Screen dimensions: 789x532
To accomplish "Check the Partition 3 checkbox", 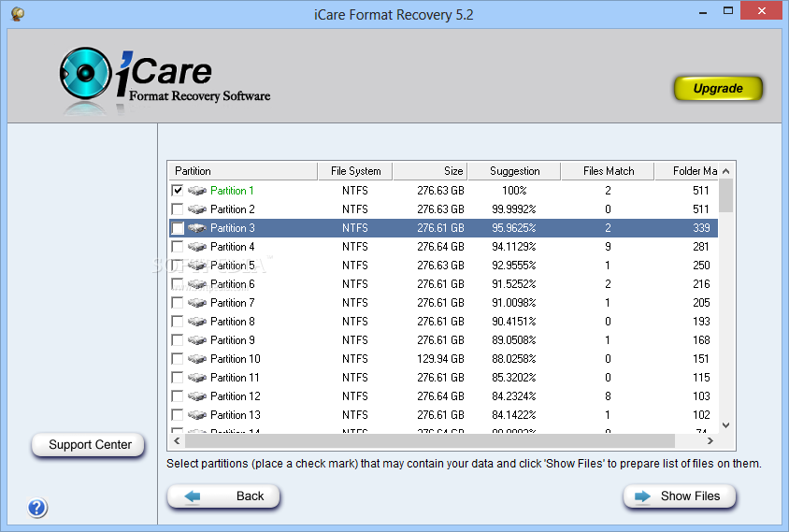I will [x=177, y=228].
